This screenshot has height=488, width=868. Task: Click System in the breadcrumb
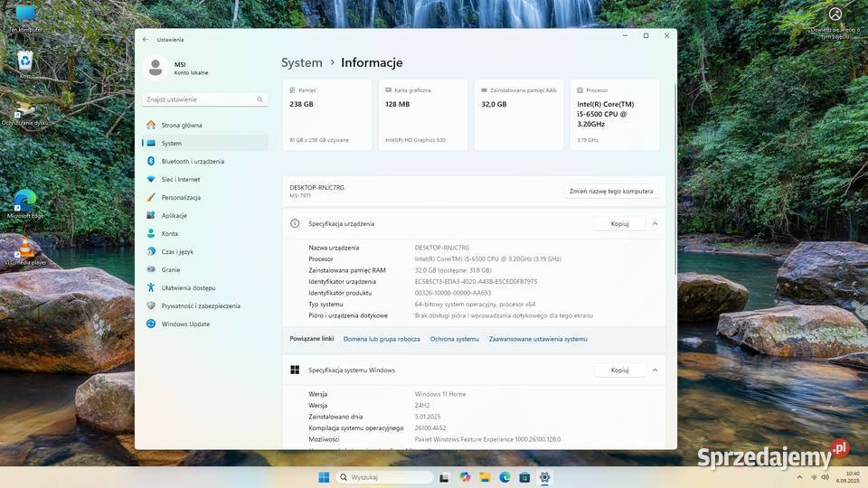(x=302, y=62)
